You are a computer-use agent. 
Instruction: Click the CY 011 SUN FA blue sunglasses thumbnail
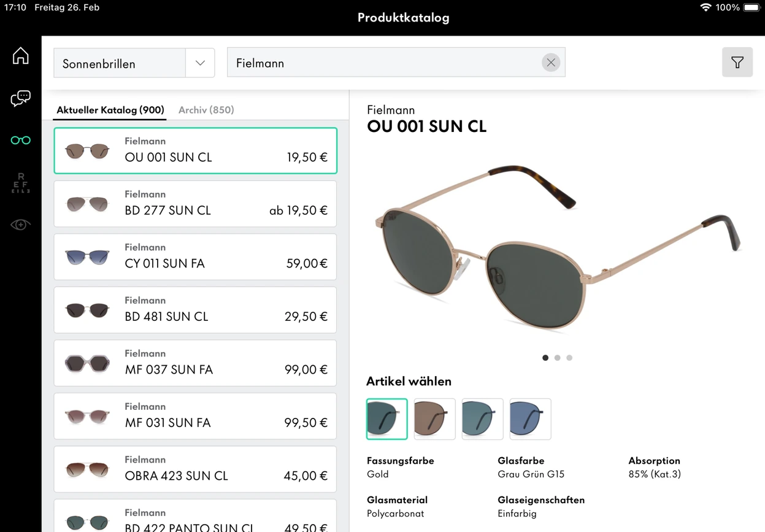click(x=87, y=257)
